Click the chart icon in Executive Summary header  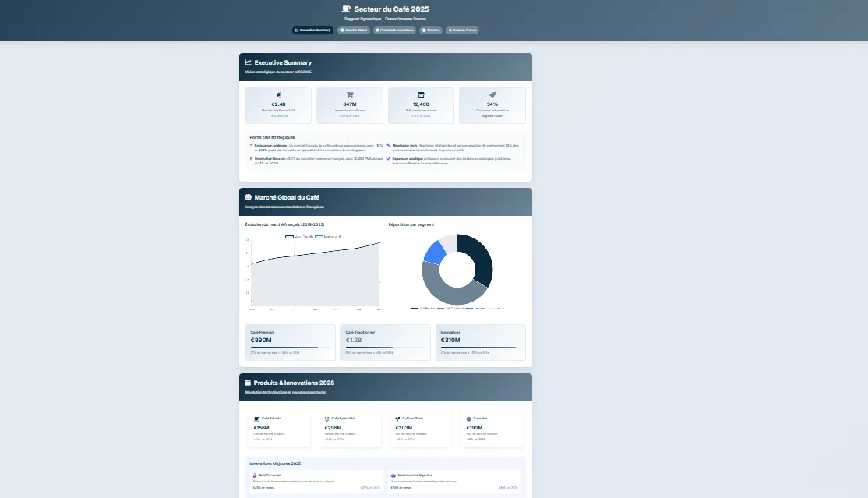point(248,62)
